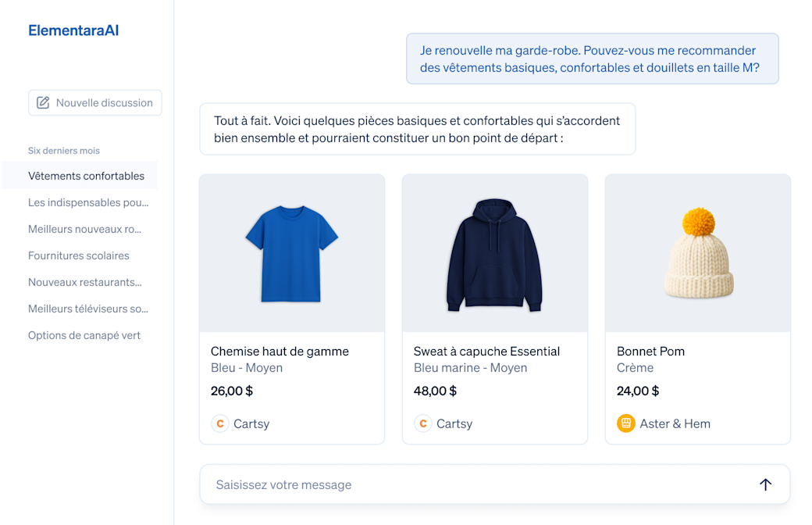
Task: Open the Fournitures scolaires chat
Action: pos(79,255)
